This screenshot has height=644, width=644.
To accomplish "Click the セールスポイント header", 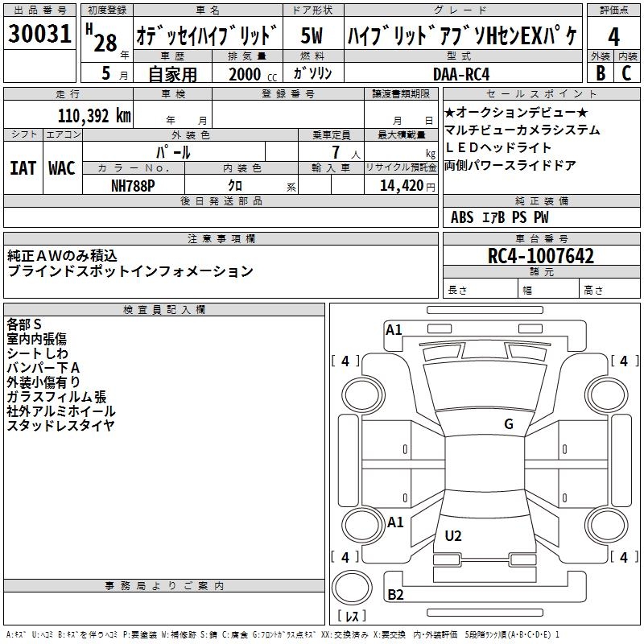I will (x=541, y=94).
